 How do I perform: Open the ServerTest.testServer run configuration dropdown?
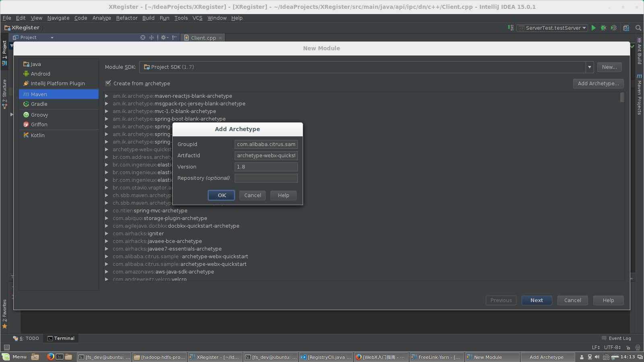(552, 28)
